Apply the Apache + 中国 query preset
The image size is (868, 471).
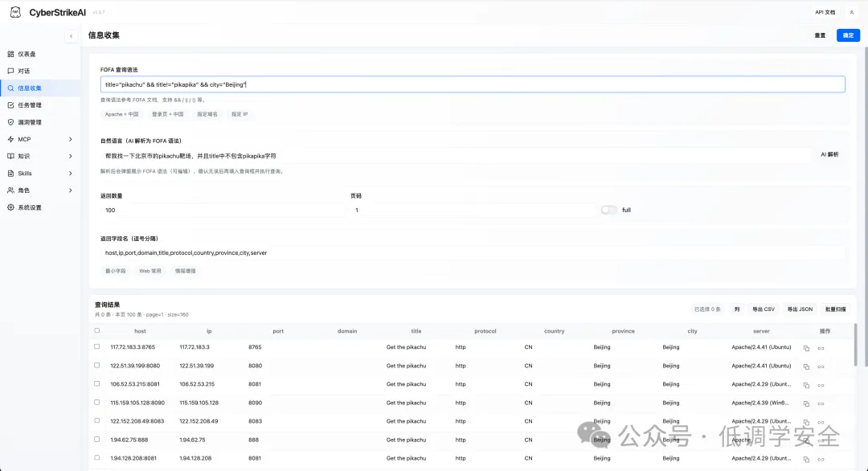click(122, 114)
